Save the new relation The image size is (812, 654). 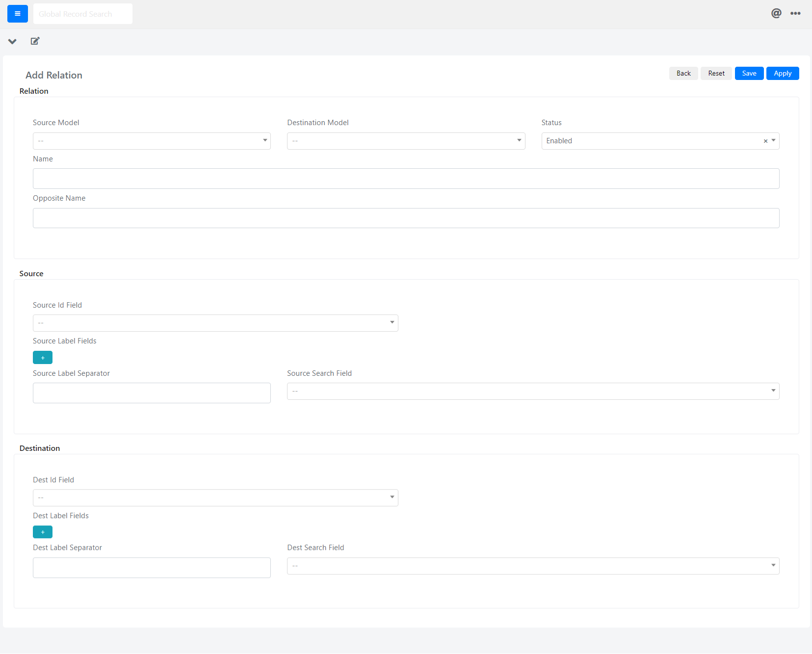pyautogui.click(x=749, y=73)
